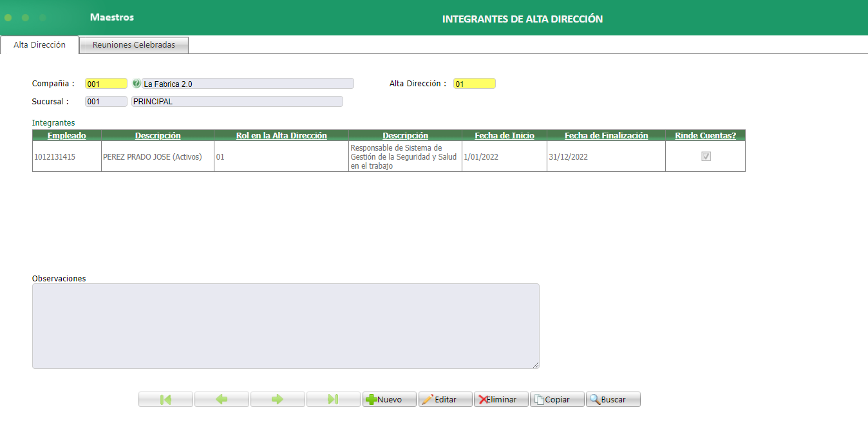
Task: Search records with the Buscar magnifier
Action: (612, 399)
